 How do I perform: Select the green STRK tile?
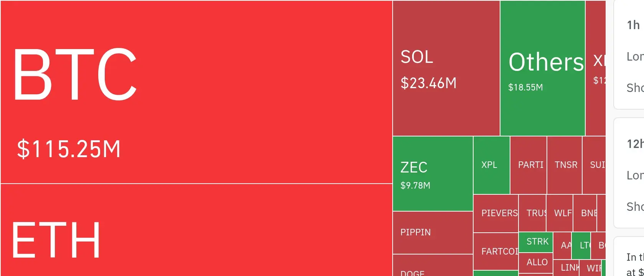[x=535, y=242]
